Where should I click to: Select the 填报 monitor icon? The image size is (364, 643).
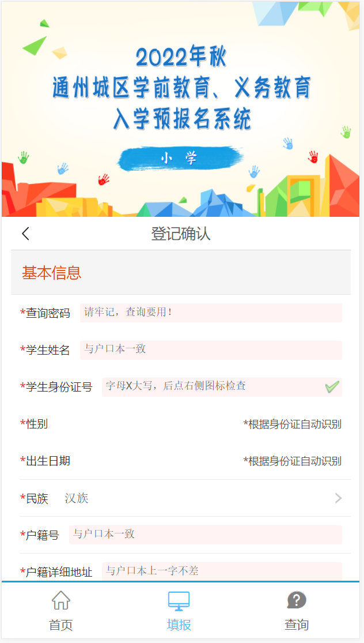(x=179, y=600)
